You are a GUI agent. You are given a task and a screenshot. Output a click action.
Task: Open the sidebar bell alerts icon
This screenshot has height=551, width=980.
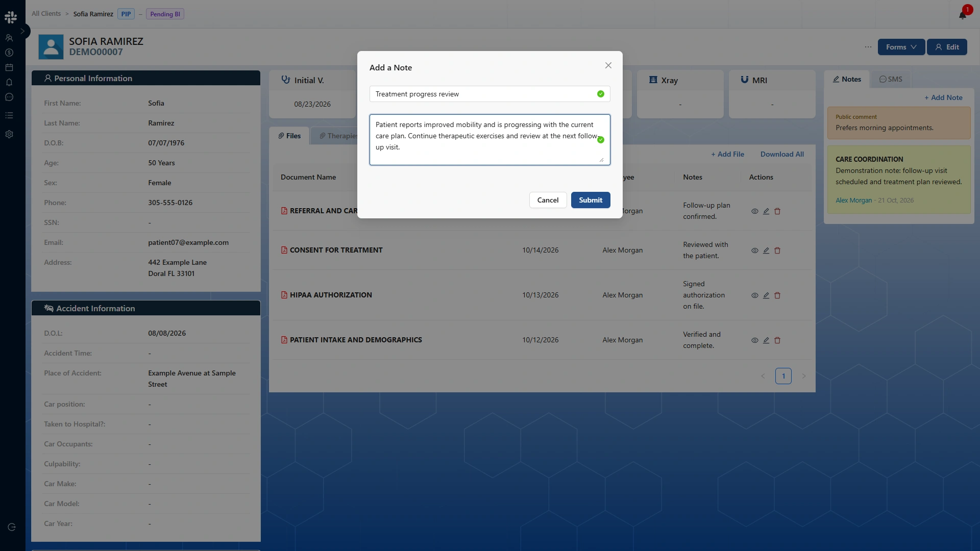(9, 82)
